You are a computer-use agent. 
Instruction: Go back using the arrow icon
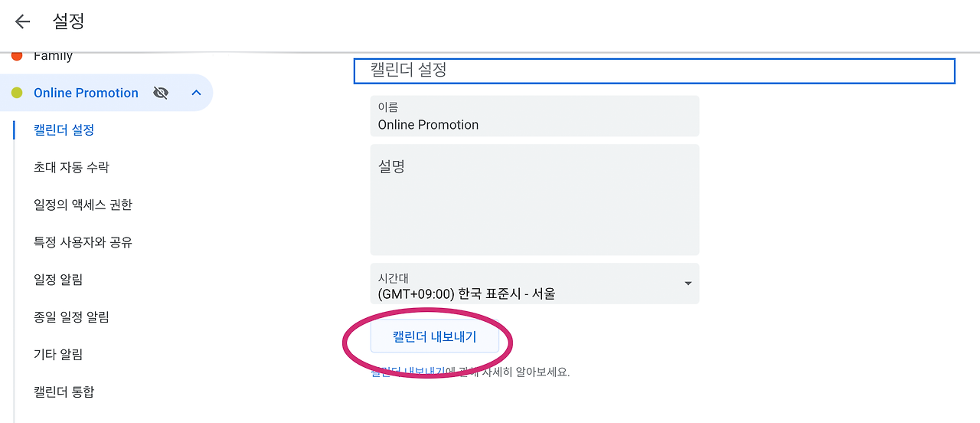pos(22,21)
